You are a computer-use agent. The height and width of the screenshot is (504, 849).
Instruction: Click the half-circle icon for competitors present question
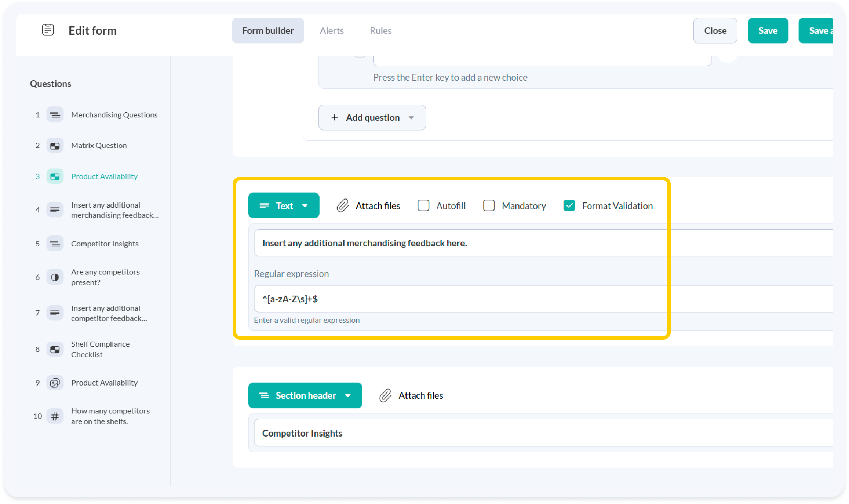point(55,277)
